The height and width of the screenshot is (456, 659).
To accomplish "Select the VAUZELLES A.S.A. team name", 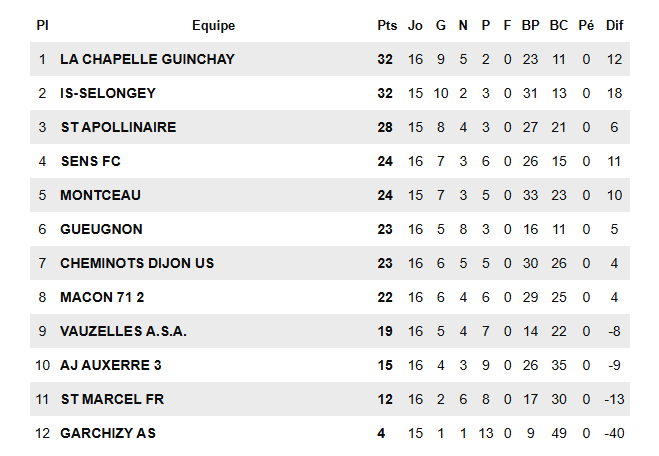I will (x=123, y=331).
